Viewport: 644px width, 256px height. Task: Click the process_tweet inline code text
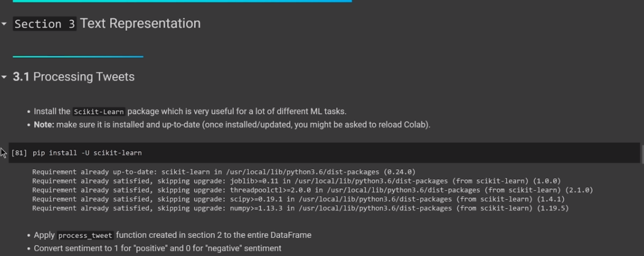[85, 235]
